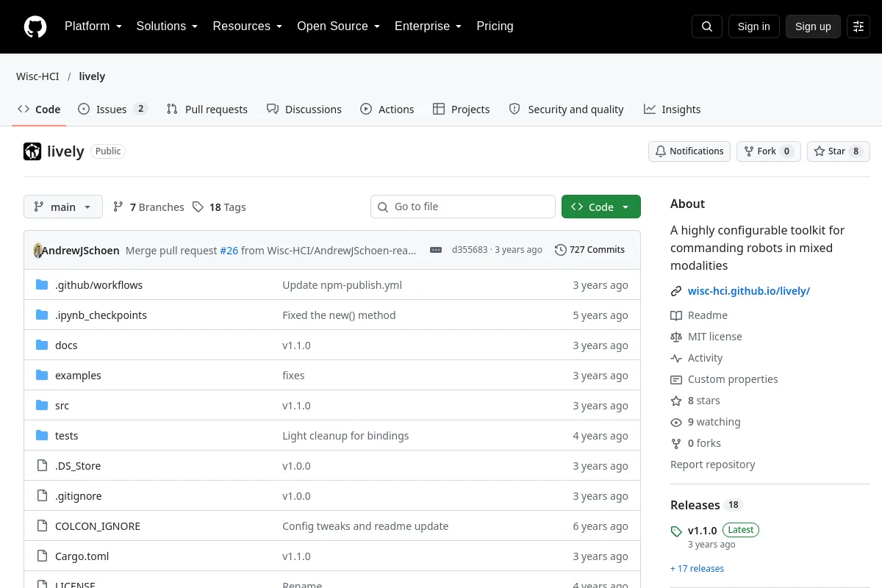View 18 Tags link
882x588 pixels.
click(x=219, y=207)
